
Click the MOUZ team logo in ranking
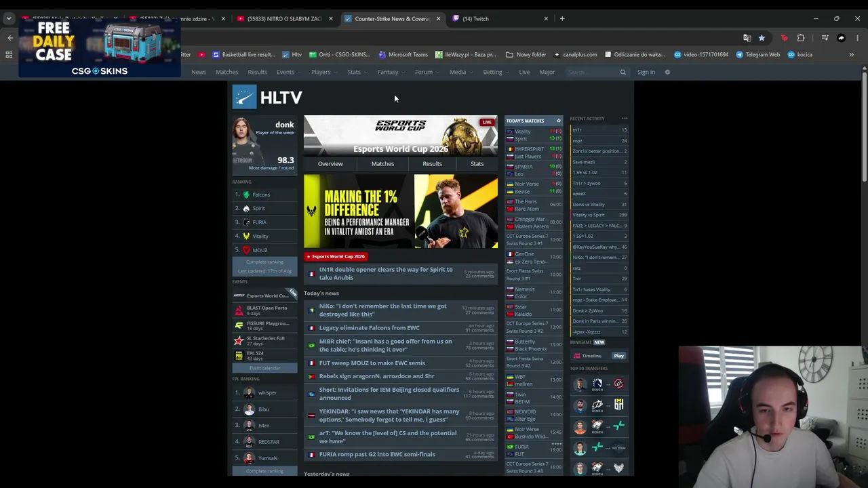pyautogui.click(x=246, y=250)
